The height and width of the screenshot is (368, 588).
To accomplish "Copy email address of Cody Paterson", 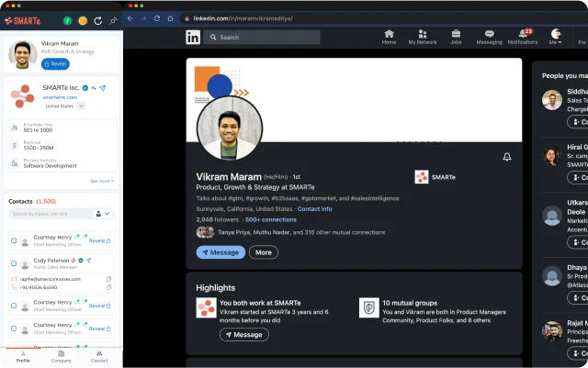I will coord(108,279).
